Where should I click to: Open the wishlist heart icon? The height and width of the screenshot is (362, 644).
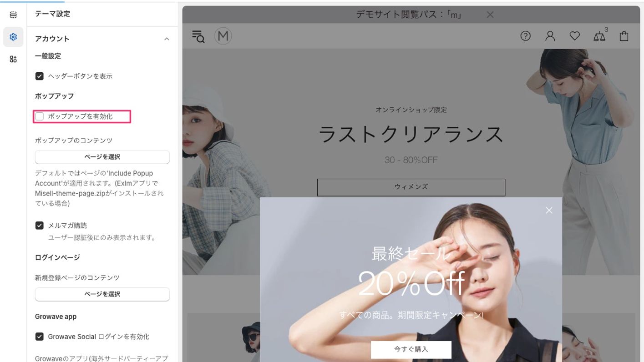click(575, 36)
